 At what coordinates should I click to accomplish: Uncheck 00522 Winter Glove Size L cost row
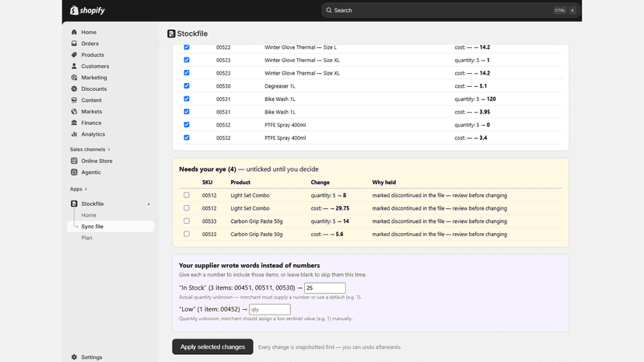pyautogui.click(x=187, y=47)
